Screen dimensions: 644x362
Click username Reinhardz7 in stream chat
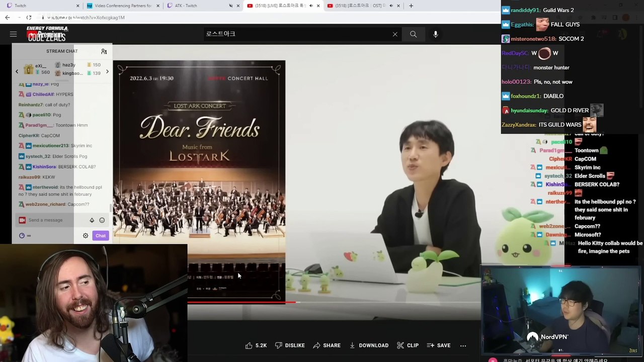click(x=31, y=105)
